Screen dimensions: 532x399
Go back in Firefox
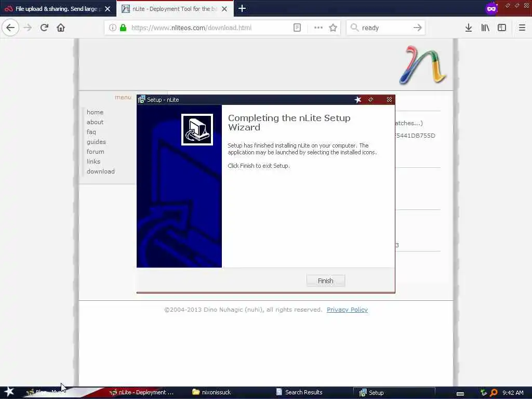(x=10, y=28)
